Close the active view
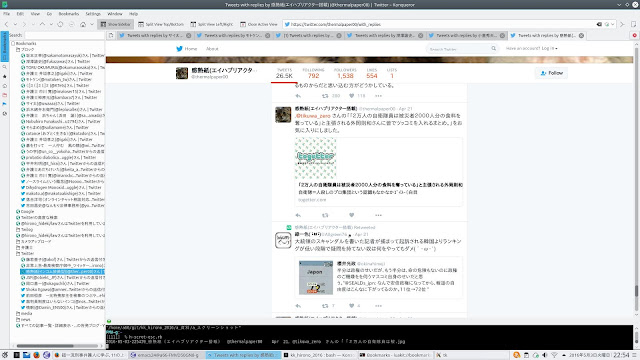Screen dimensions: 640x360 point(259,24)
